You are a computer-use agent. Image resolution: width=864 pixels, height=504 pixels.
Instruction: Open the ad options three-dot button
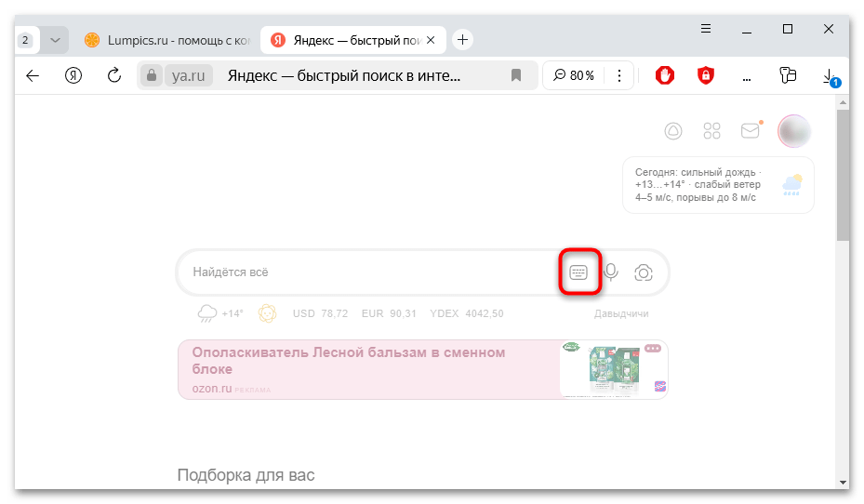[652, 348]
